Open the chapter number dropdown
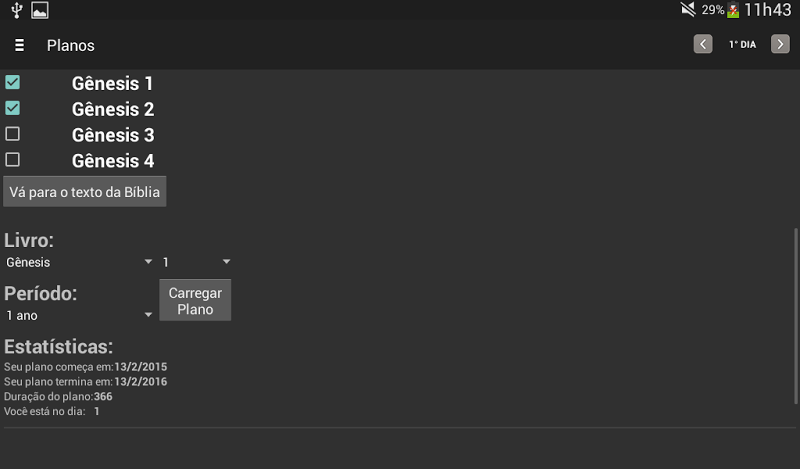This screenshot has width=800, height=469. coord(196,262)
